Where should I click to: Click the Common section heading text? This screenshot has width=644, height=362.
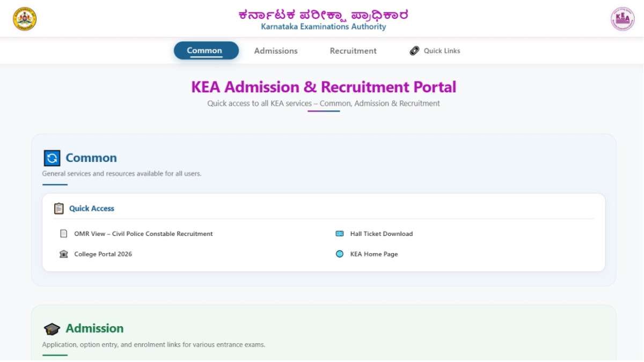click(91, 158)
